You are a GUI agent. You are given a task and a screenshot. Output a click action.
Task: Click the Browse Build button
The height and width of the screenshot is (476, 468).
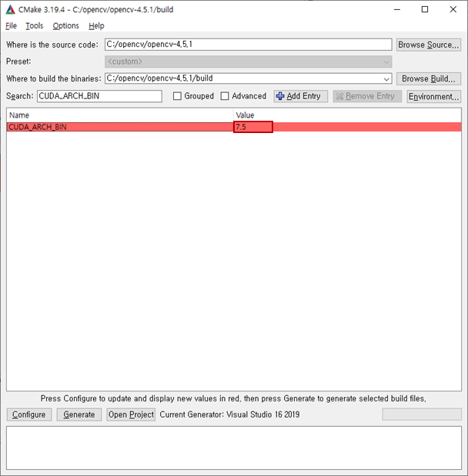429,79
